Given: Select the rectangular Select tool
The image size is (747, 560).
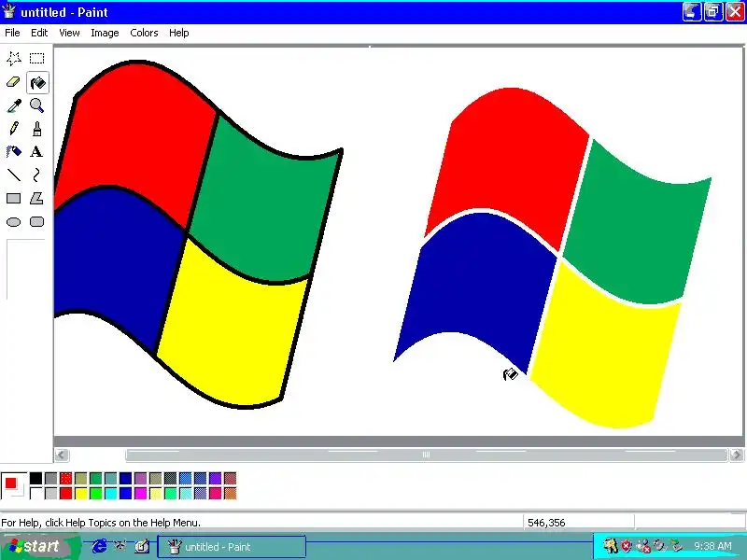Looking at the screenshot, I should point(36,59).
